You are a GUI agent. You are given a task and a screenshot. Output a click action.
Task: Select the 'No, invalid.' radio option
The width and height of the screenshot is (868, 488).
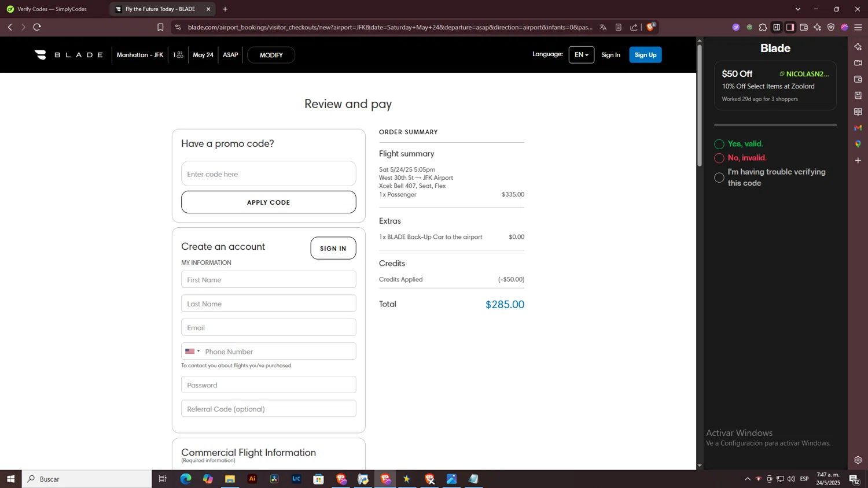(x=719, y=158)
